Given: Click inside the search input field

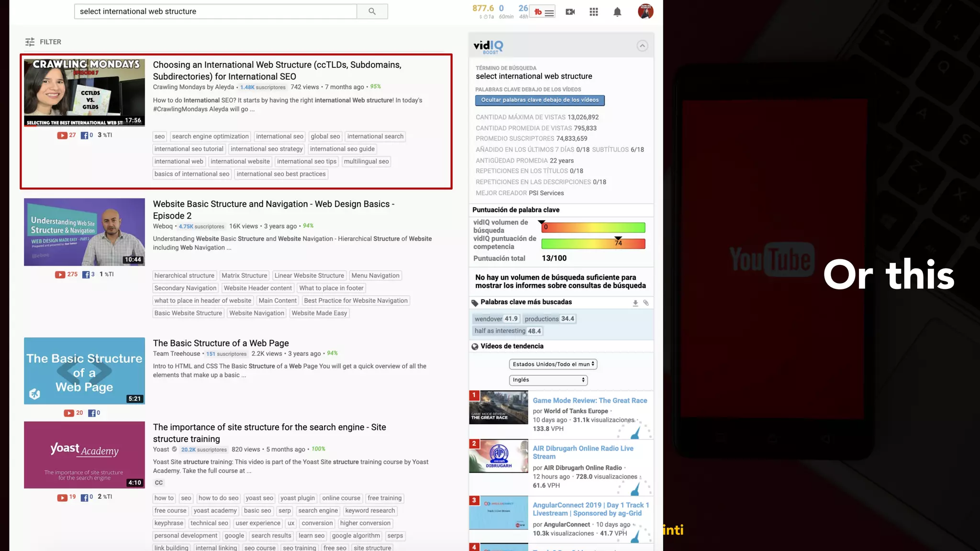Looking at the screenshot, I should (x=215, y=11).
